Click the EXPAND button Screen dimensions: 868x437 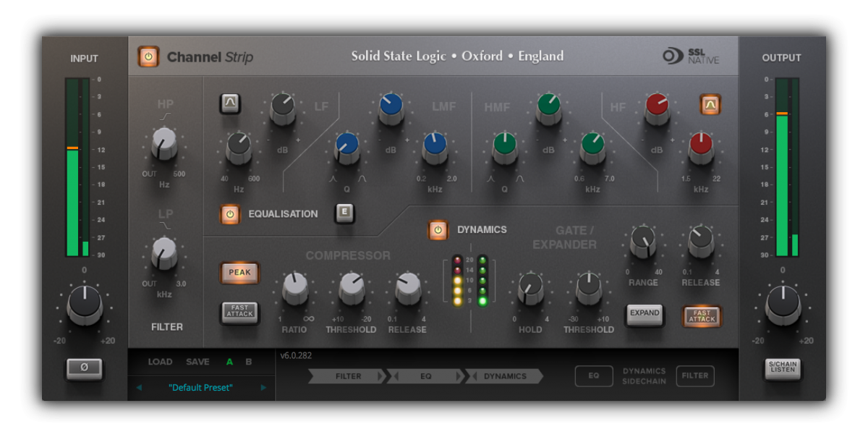[644, 313]
